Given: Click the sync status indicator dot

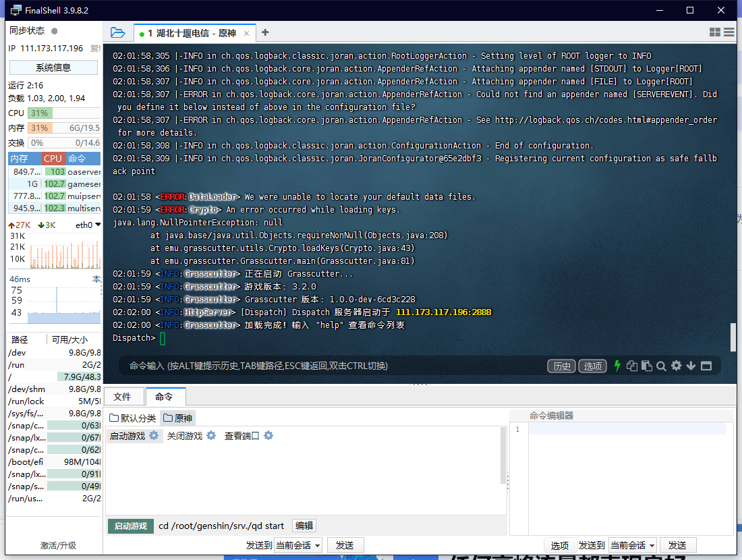Looking at the screenshot, I should (55, 31).
